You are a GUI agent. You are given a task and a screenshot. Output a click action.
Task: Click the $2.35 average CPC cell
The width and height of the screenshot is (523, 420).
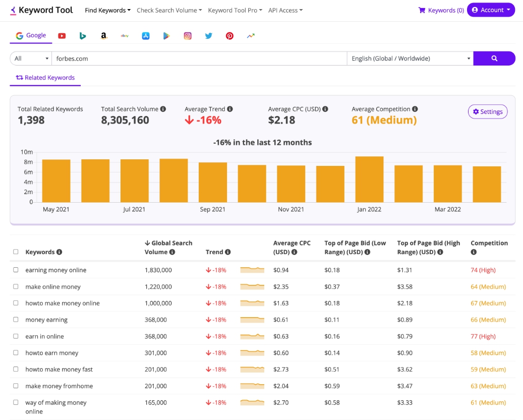281,287
